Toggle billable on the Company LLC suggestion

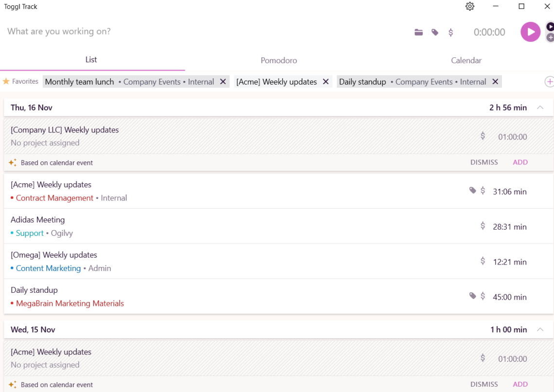click(x=482, y=136)
